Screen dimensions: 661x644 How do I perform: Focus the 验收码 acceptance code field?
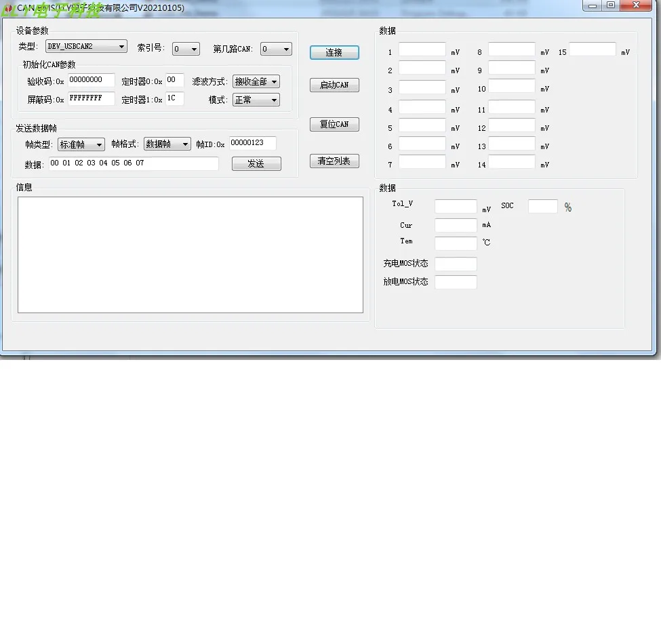91,80
